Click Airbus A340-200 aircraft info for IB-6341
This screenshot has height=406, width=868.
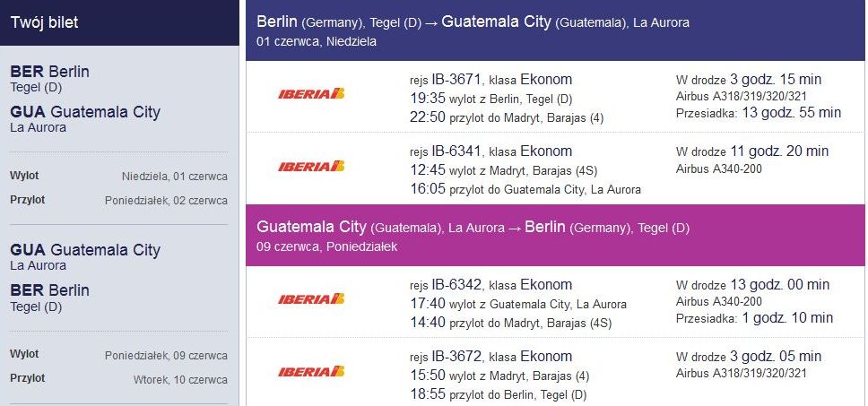pyautogui.click(x=719, y=168)
